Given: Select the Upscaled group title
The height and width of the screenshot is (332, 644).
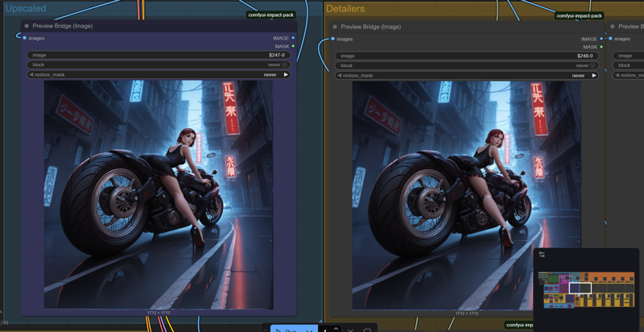Looking at the screenshot, I should click(26, 8).
